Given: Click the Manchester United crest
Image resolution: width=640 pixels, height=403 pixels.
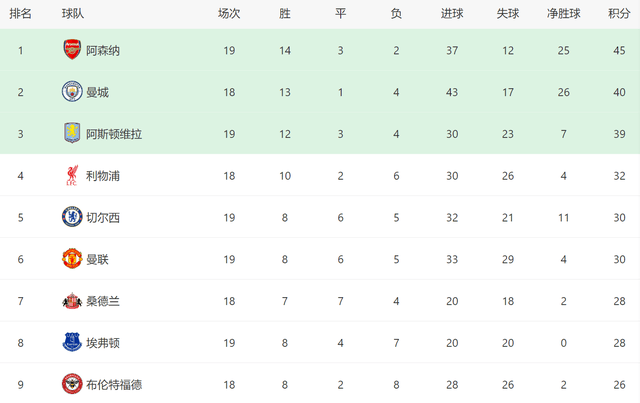Looking at the screenshot, I should (71, 259).
